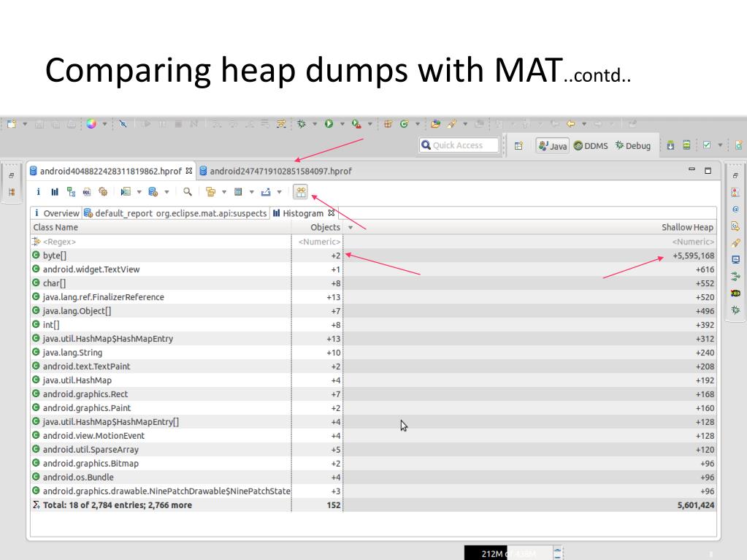This screenshot has width=747, height=560.
Task: Click the magnifier find-object icon
Action: click(187, 192)
